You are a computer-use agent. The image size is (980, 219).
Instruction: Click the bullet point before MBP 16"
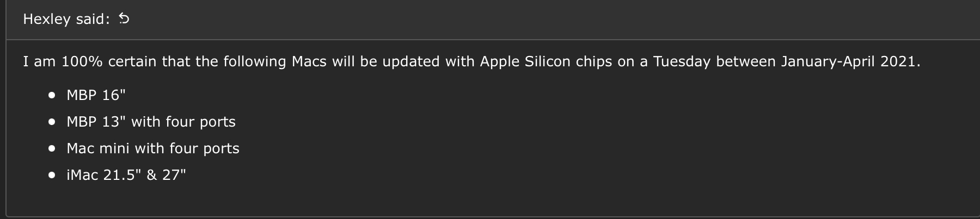(x=52, y=96)
